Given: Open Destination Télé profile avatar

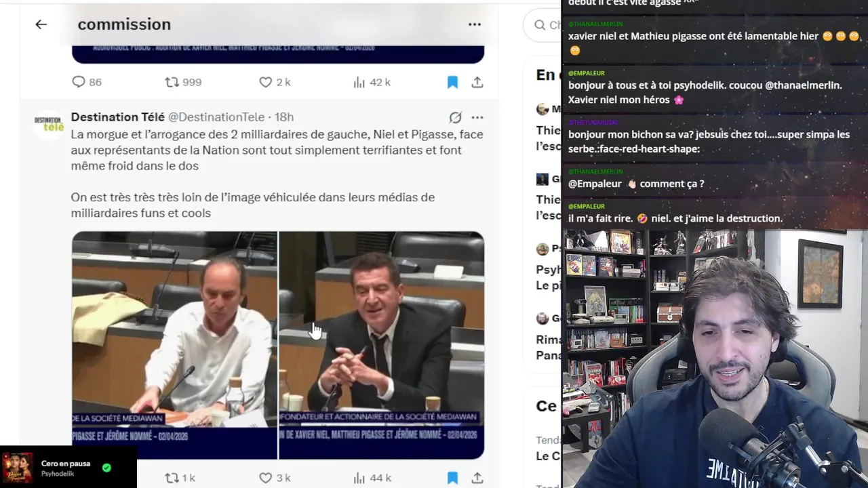Looking at the screenshot, I should click(49, 125).
